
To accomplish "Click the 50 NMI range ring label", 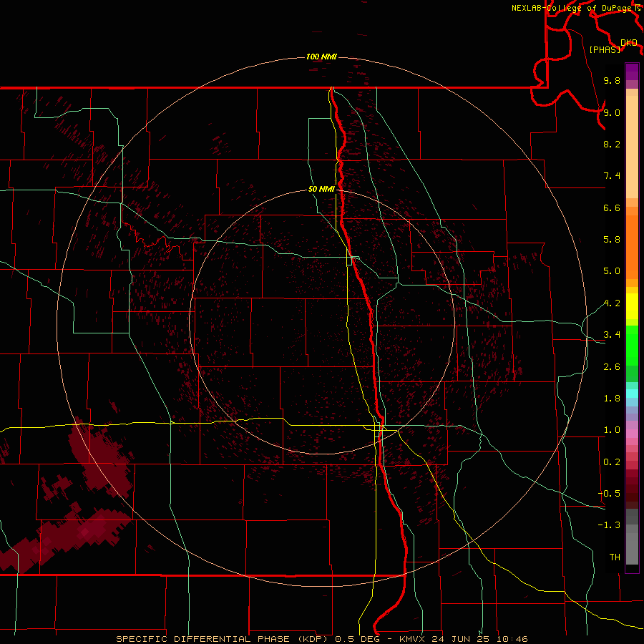I will (321, 189).
